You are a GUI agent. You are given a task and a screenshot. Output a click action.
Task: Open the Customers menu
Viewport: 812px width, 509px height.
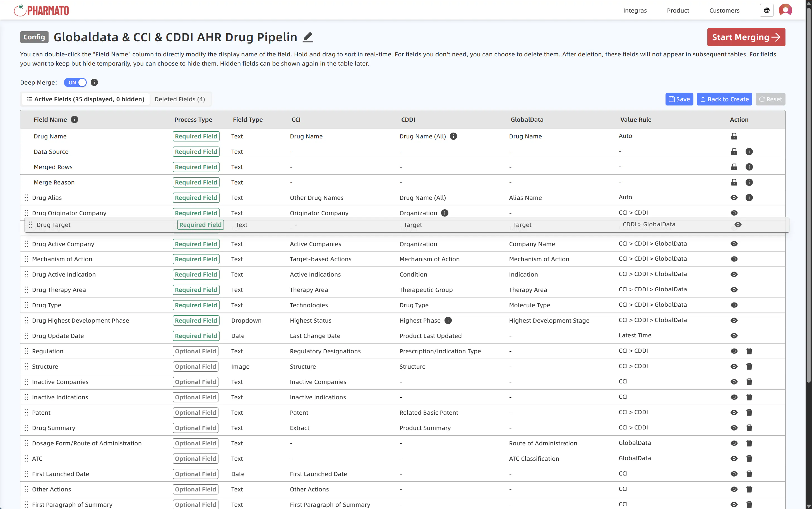724,10
